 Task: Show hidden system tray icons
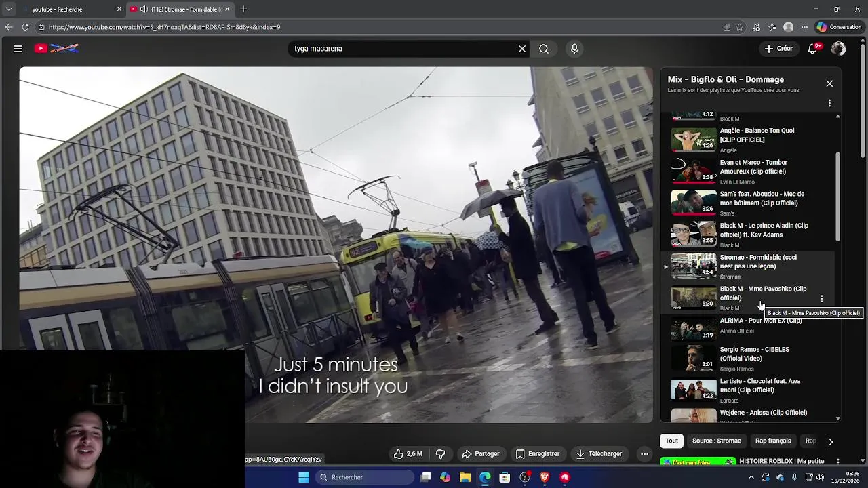tap(751, 477)
